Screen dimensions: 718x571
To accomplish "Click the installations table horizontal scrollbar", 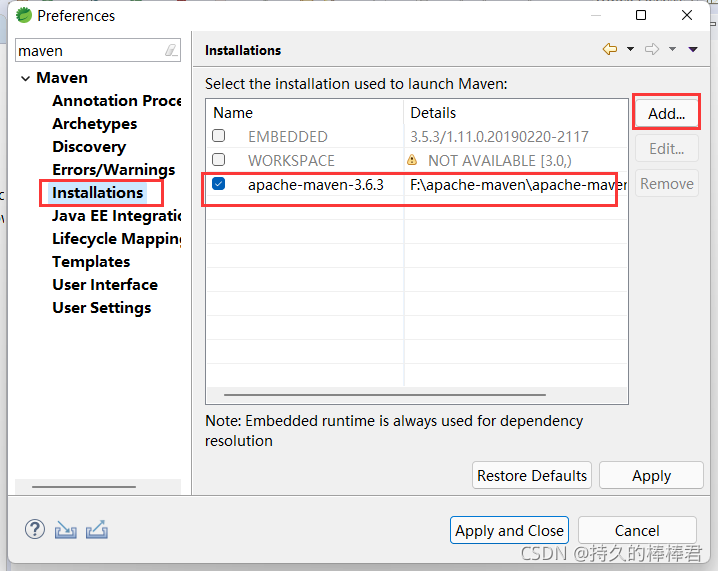I will click(385, 394).
